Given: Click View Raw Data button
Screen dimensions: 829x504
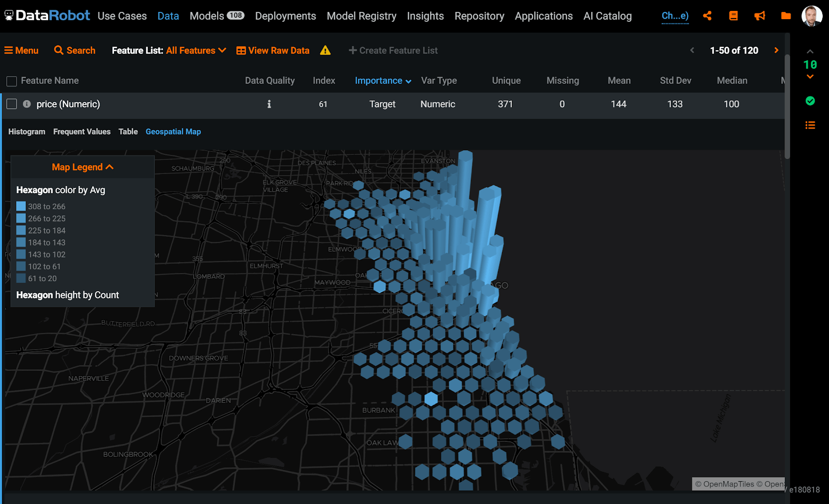Looking at the screenshot, I should (x=273, y=50).
